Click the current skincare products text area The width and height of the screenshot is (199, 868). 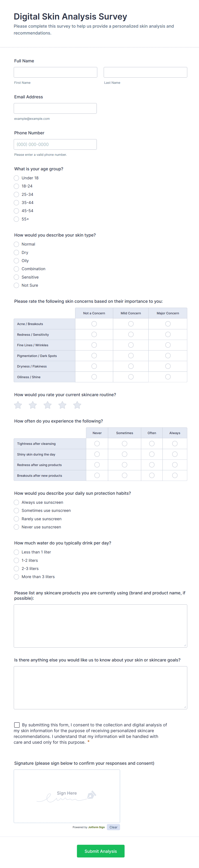click(x=100, y=626)
